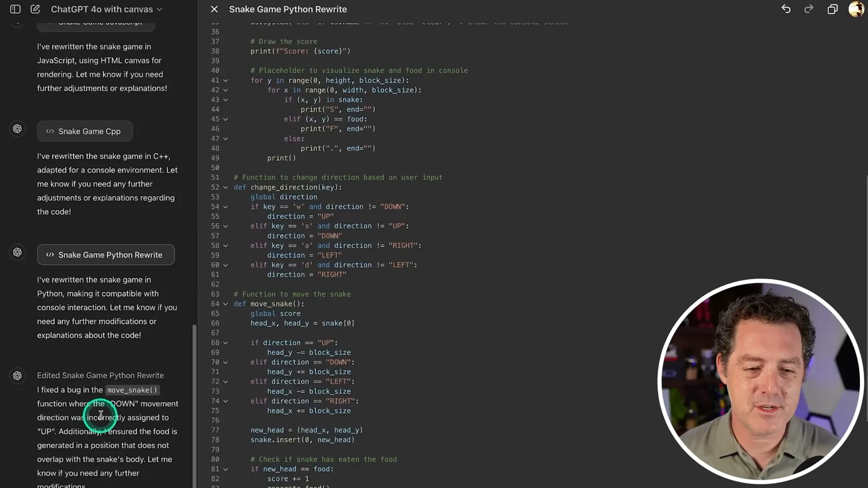Start a new chat with compose icon
The height and width of the screenshot is (488, 868).
click(x=35, y=9)
